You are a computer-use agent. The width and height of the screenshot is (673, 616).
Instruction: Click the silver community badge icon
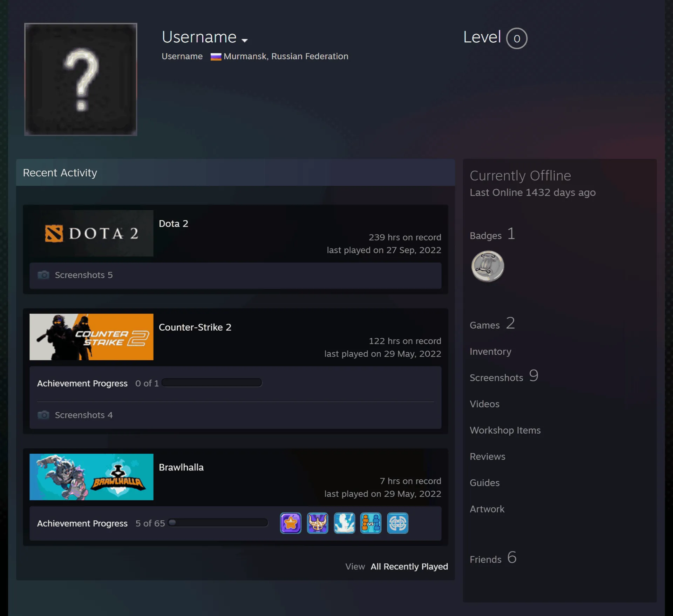[x=488, y=266]
